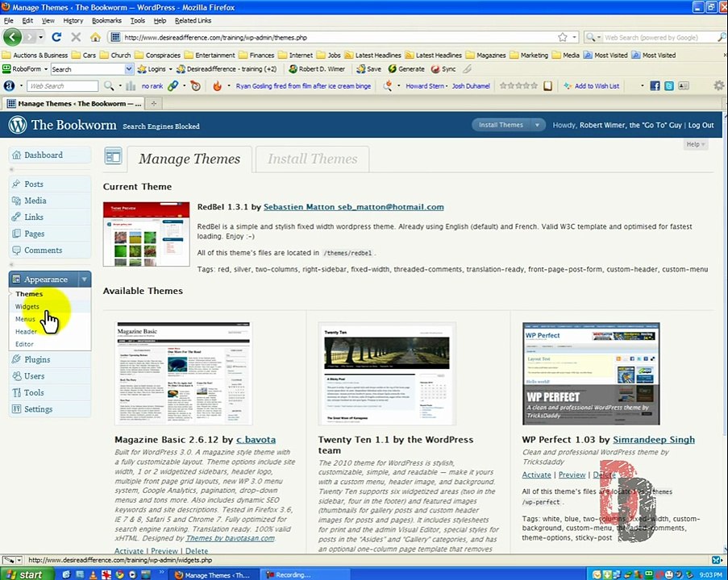The image size is (728, 580).
Task: Select Editor under Appearance
Action: (x=24, y=344)
